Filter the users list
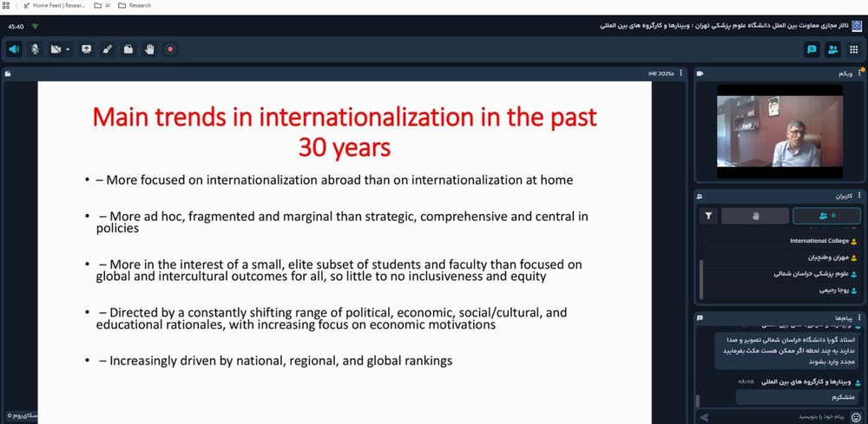 tap(709, 216)
